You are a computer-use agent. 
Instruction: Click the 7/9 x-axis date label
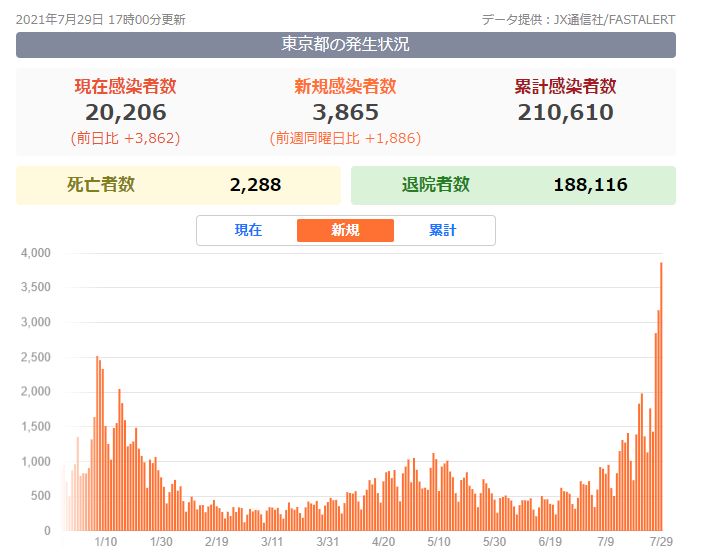[606, 541]
